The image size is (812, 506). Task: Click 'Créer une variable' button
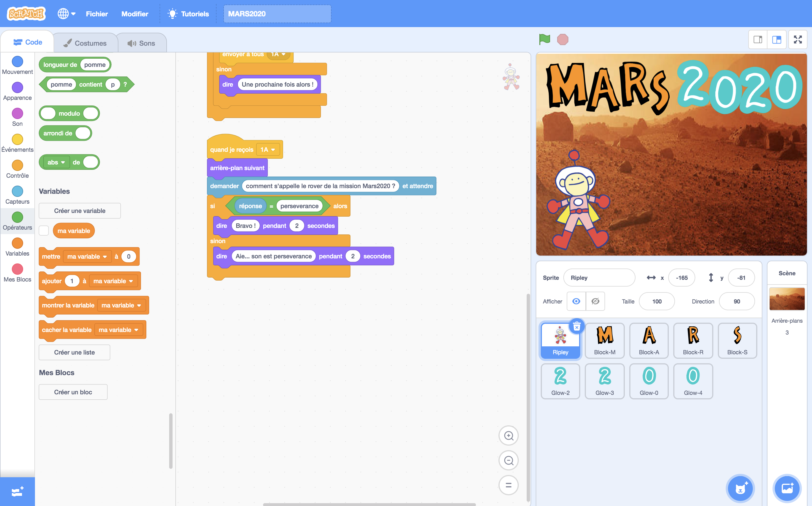80,211
